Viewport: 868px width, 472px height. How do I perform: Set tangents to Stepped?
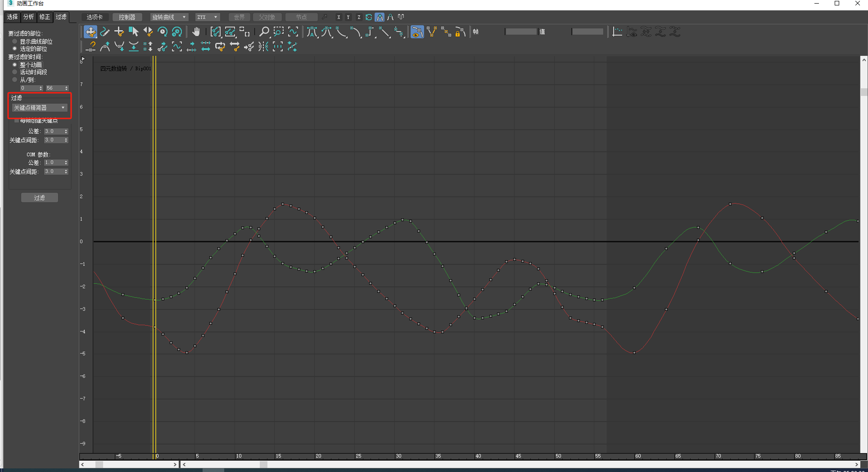(x=370, y=32)
